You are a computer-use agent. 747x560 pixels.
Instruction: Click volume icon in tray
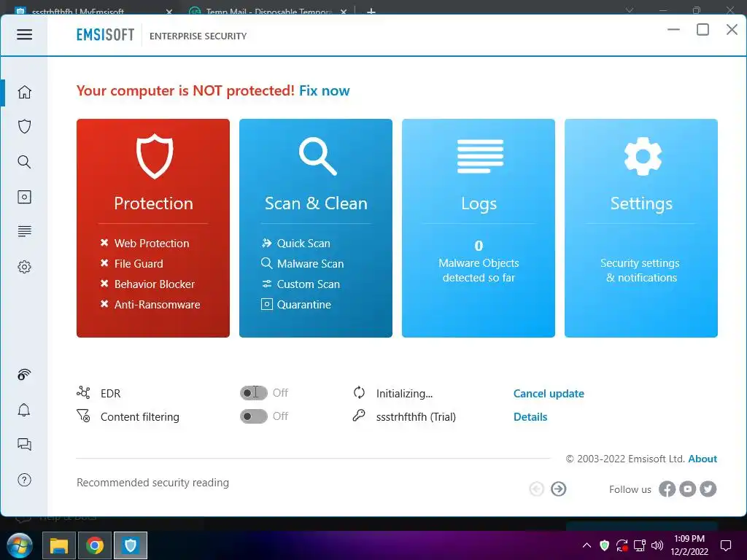click(657, 545)
